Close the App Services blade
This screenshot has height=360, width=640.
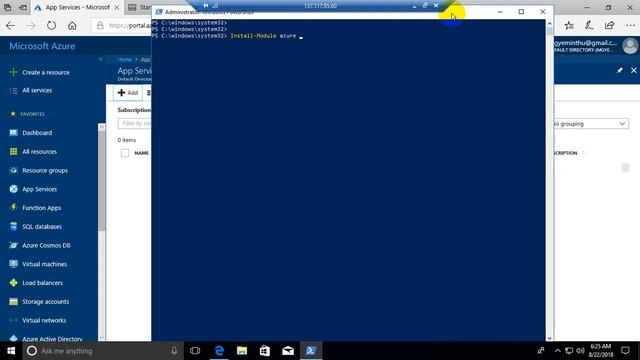click(633, 71)
